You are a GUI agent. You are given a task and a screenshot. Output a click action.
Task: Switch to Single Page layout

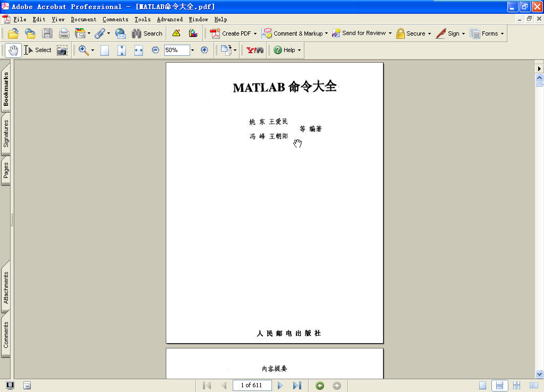pos(482,386)
